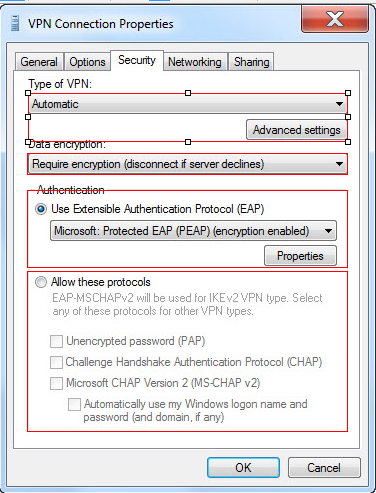Expand the Type of VPN dropdown

[188, 104]
